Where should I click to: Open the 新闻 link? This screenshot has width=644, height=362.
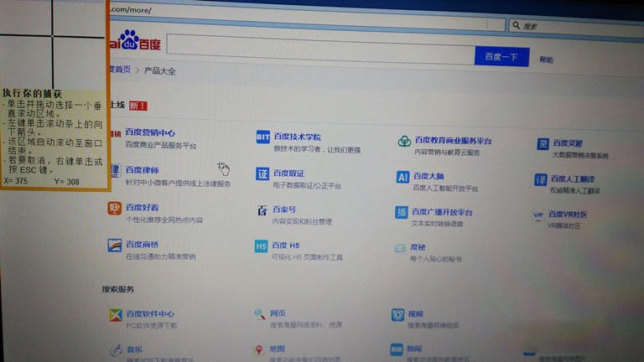point(414,349)
